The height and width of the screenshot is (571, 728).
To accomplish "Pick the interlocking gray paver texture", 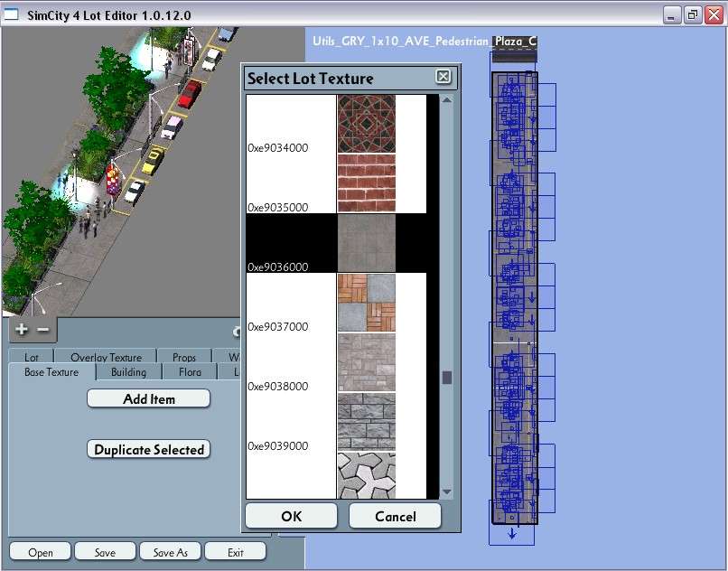I will click(x=336, y=475).
